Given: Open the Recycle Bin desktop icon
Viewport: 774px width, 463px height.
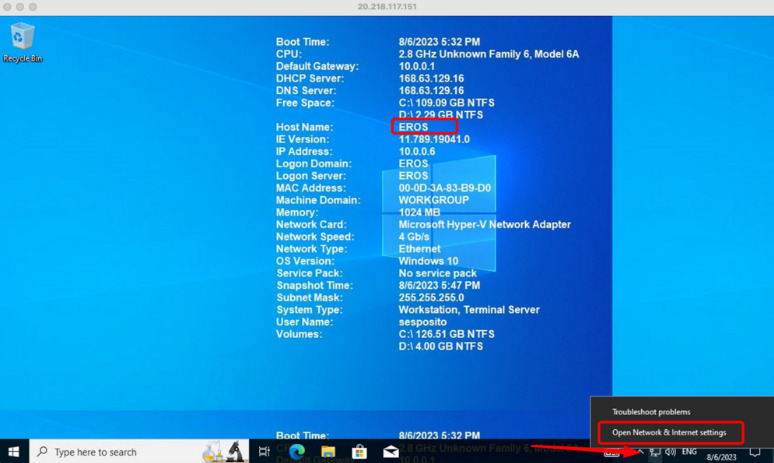Looking at the screenshot, I should coord(22,41).
